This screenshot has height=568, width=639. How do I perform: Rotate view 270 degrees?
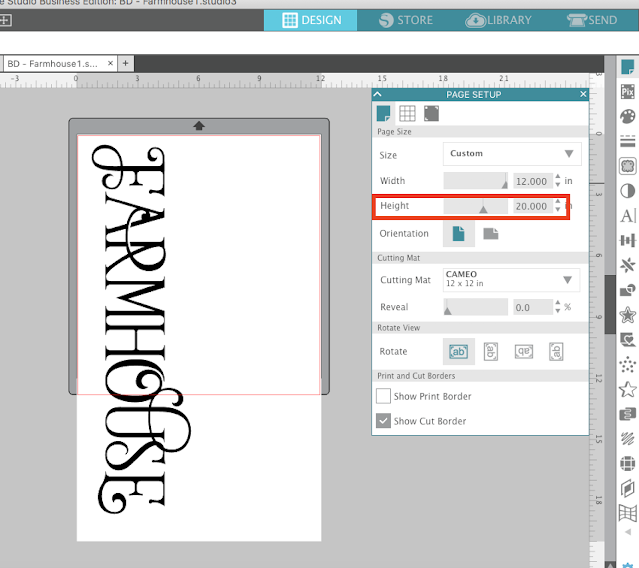(556, 351)
